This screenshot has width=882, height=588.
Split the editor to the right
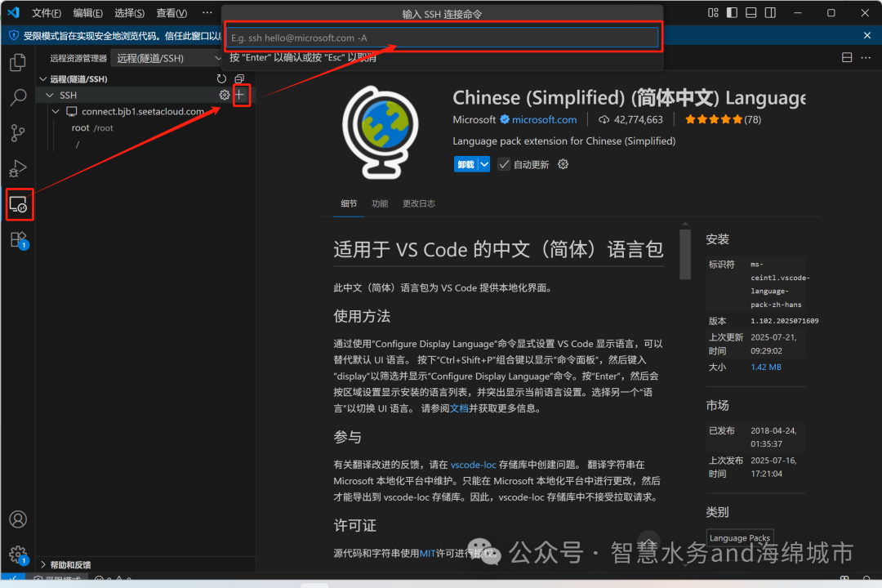[x=847, y=57]
